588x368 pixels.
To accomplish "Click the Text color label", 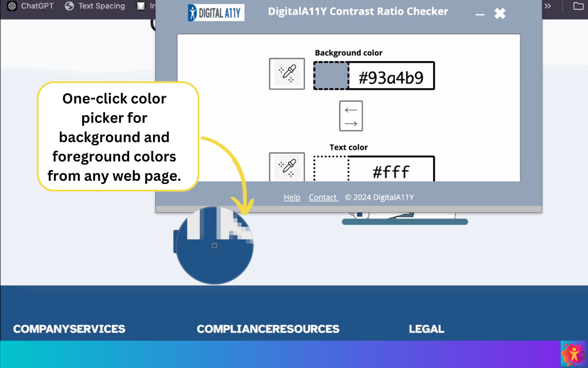I will click(349, 147).
